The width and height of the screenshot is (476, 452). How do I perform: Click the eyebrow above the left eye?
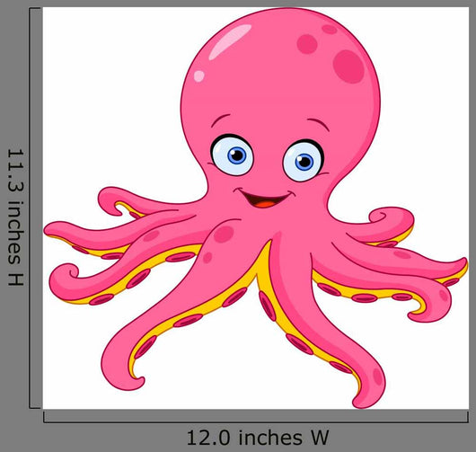coord(221,120)
